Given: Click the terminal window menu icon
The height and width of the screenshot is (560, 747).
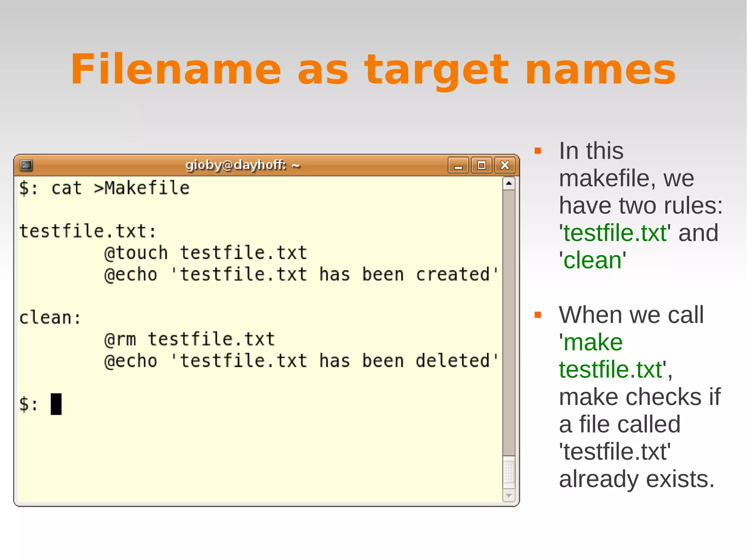Looking at the screenshot, I should pos(26,165).
